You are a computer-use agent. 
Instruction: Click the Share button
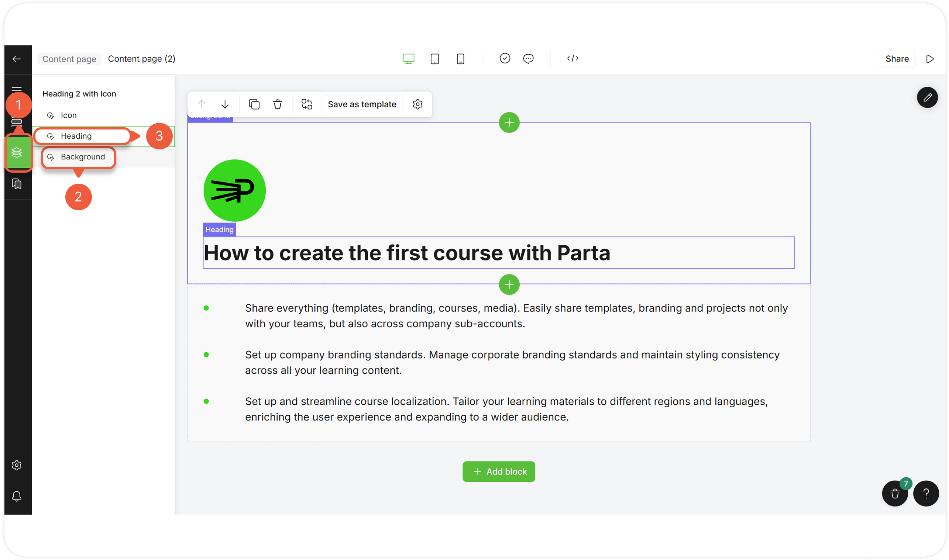pyautogui.click(x=897, y=59)
